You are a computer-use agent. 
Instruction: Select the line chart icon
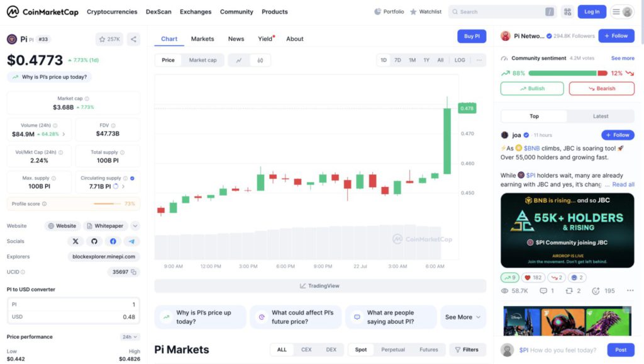(238, 60)
